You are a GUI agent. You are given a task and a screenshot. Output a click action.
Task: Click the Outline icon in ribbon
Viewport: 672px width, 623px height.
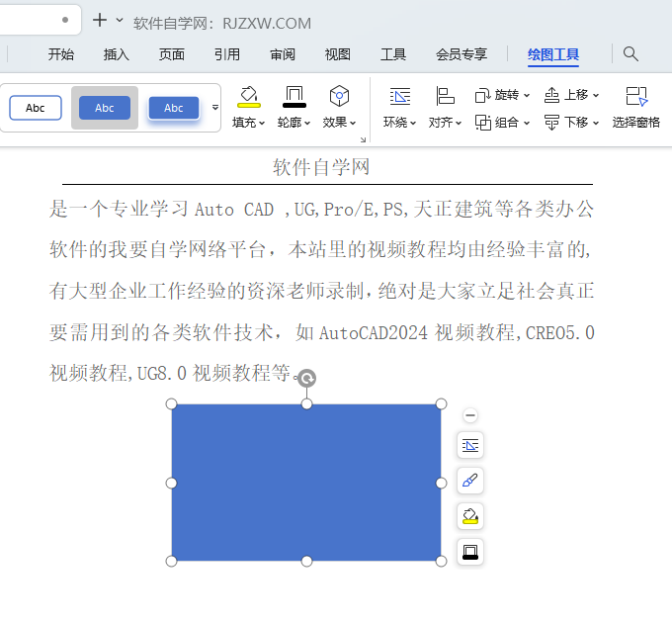294,96
